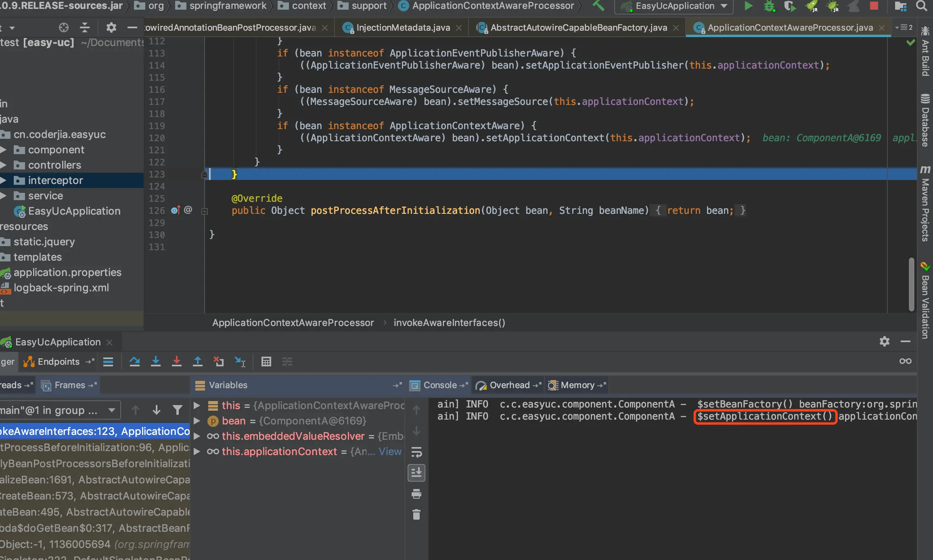
Task: Click the editor vertical scrollbar thumb
Action: click(911, 284)
